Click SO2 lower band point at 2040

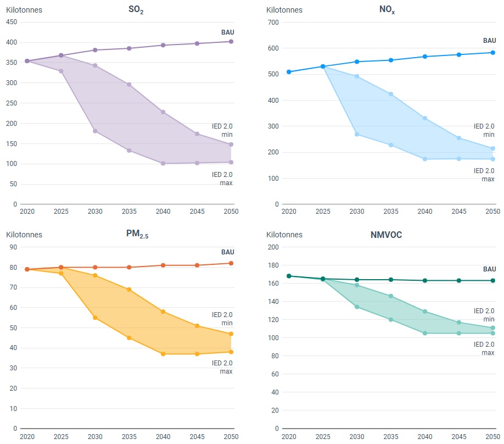163,163
